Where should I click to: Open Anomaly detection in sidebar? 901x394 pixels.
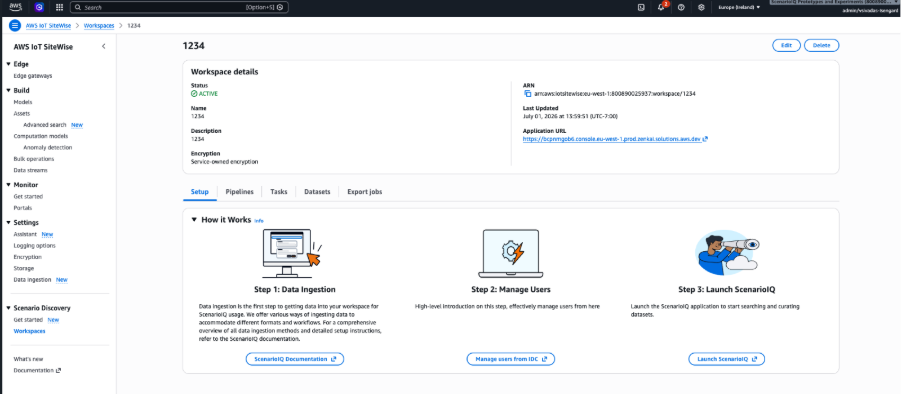(x=48, y=148)
